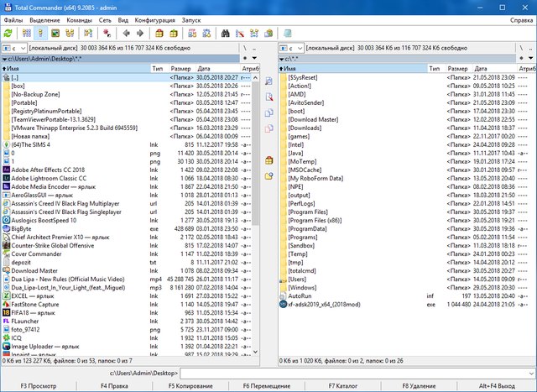537x392 pixels.
Task: Open the Команды menu
Action: point(80,18)
